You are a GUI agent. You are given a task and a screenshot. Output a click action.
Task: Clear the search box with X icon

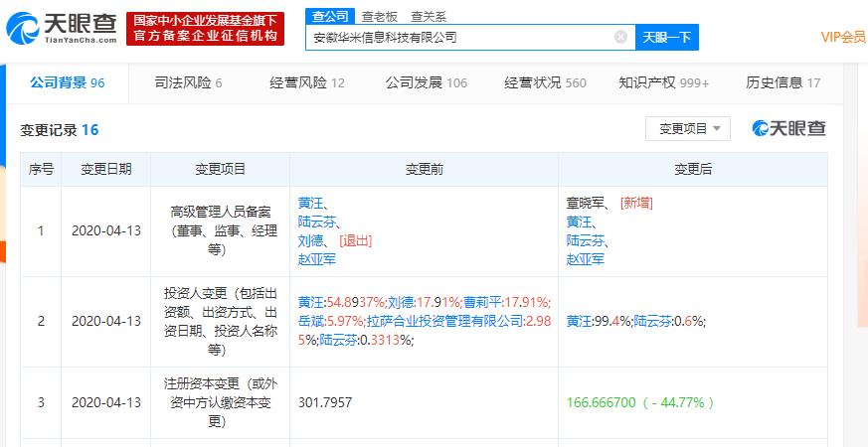tap(620, 38)
